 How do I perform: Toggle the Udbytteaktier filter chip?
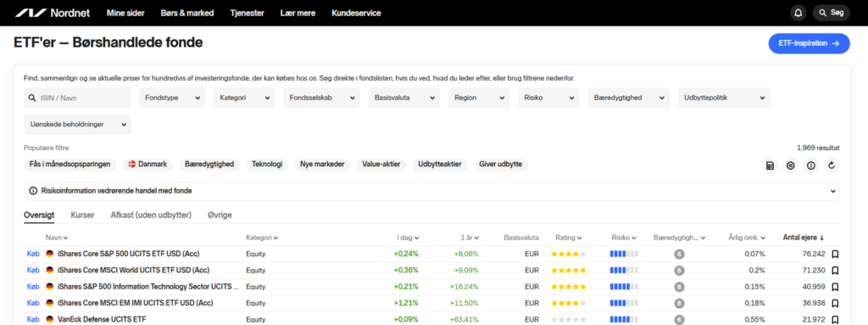coord(440,165)
